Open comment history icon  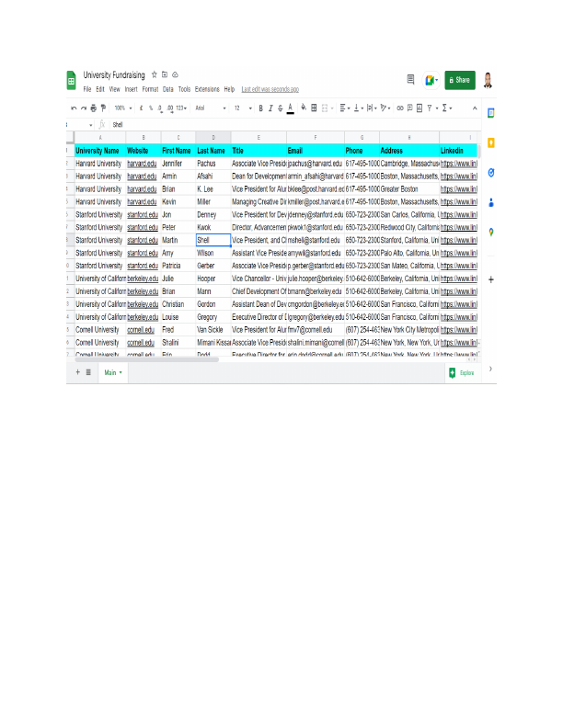[410, 79]
